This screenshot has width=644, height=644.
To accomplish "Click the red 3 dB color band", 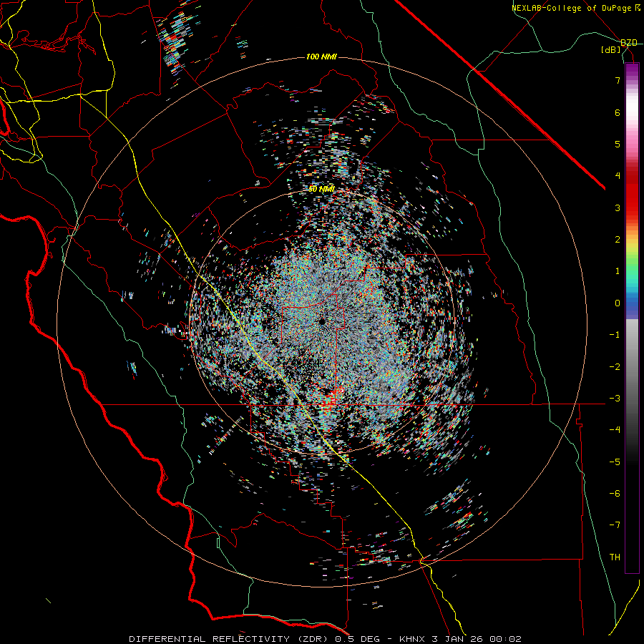I will [632, 208].
